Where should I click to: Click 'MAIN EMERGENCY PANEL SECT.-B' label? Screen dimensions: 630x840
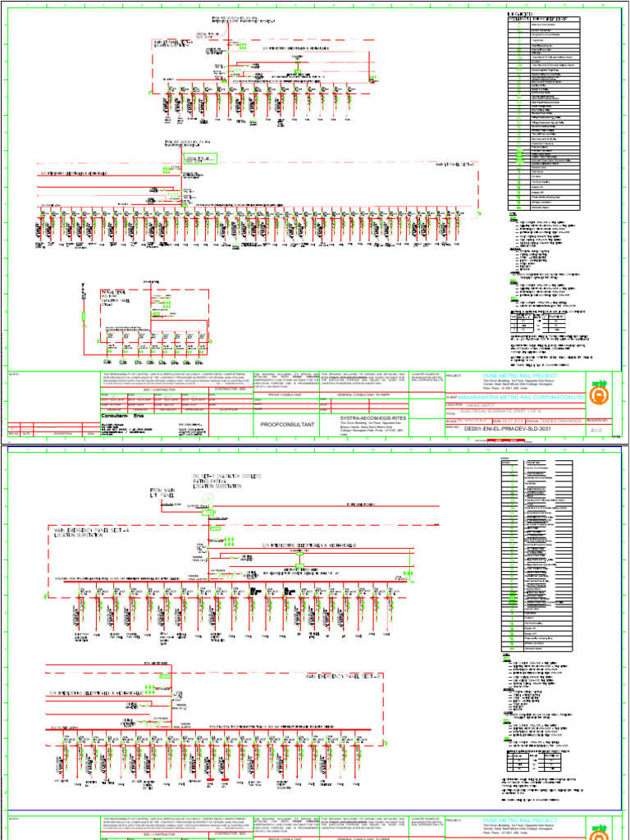(342, 677)
